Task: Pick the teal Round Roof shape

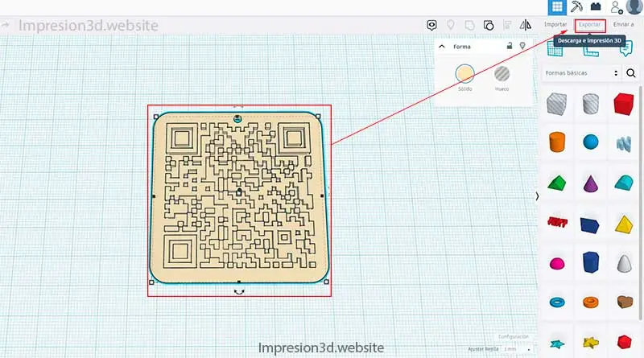Action: pos(624,183)
